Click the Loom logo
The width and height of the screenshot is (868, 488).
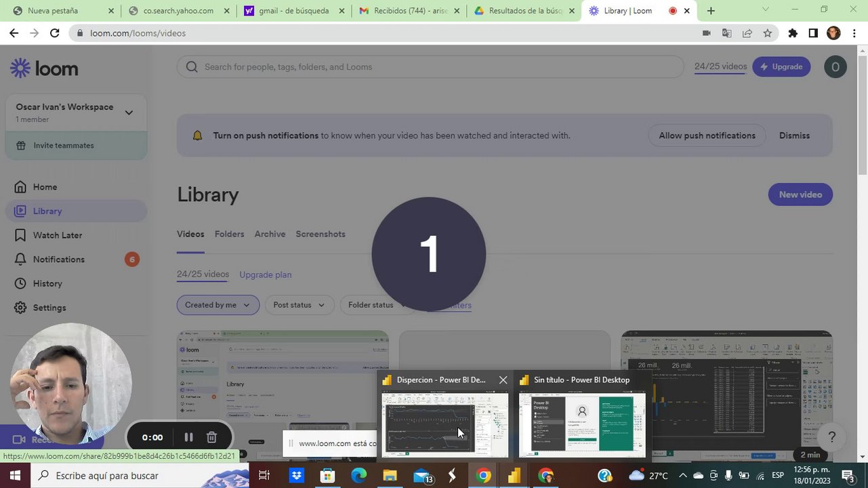(44, 68)
